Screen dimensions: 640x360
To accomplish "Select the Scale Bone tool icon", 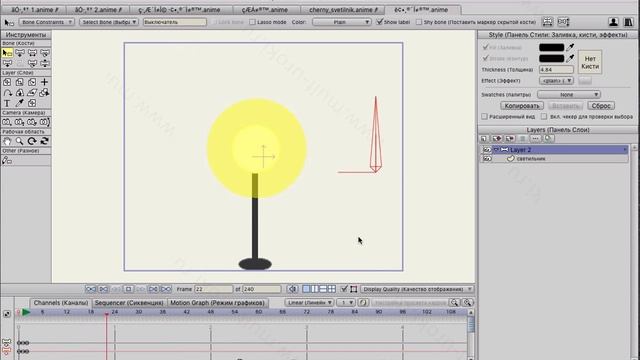I will (32, 53).
